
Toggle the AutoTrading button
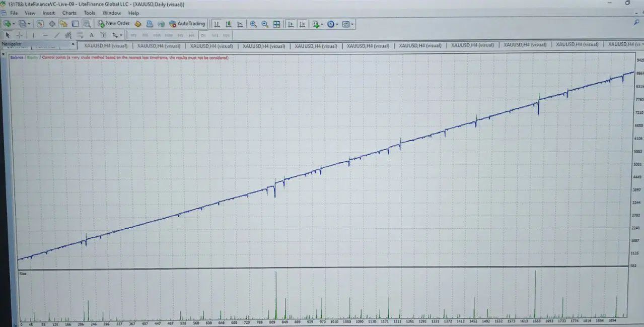[187, 24]
